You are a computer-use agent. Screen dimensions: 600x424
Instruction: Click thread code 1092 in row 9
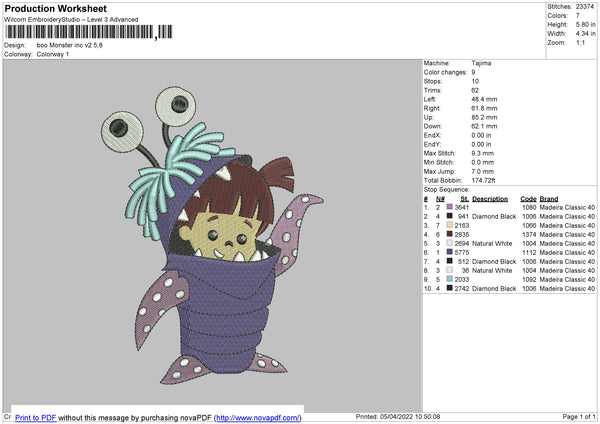(529, 279)
